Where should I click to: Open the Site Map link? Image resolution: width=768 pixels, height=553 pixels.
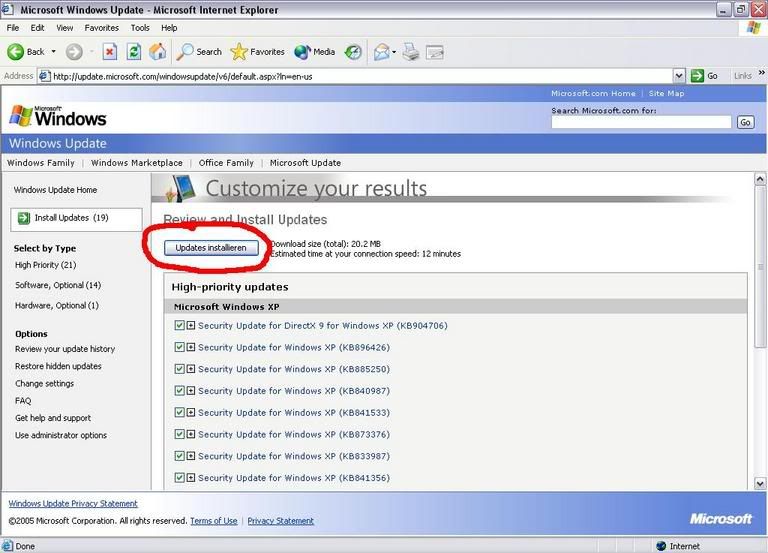[666, 93]
